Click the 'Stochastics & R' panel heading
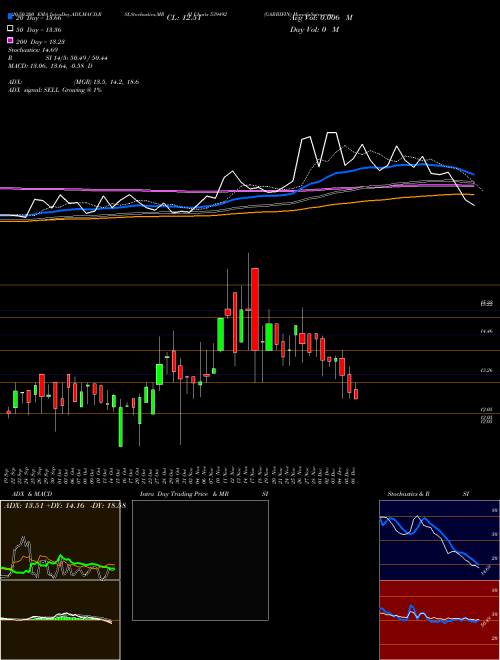Viewport: 500px width, 660px height. click(x=409, y=494)
